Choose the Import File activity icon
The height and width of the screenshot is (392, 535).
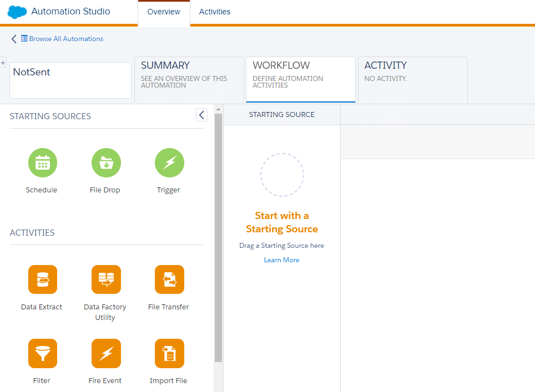169,353
